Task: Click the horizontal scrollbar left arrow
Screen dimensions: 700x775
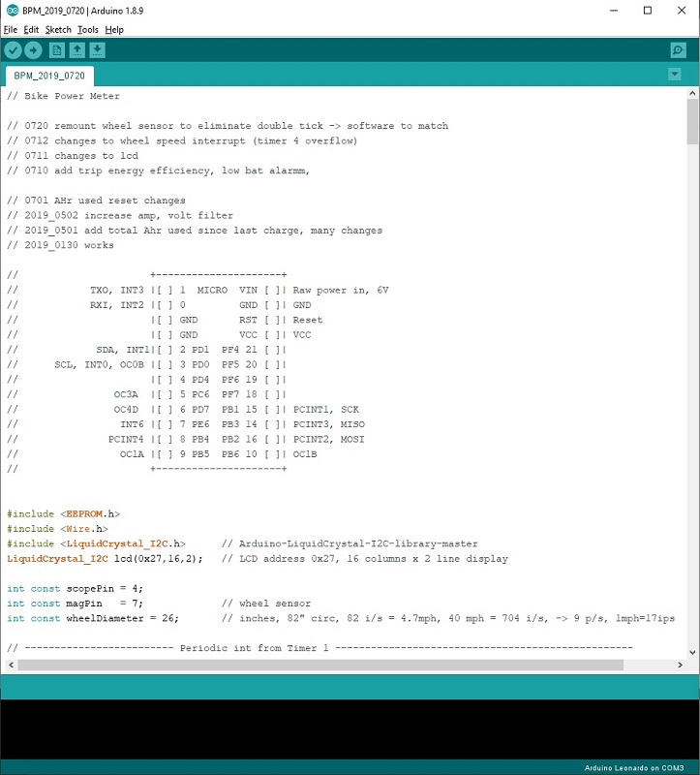Action: tap(11, 665)
